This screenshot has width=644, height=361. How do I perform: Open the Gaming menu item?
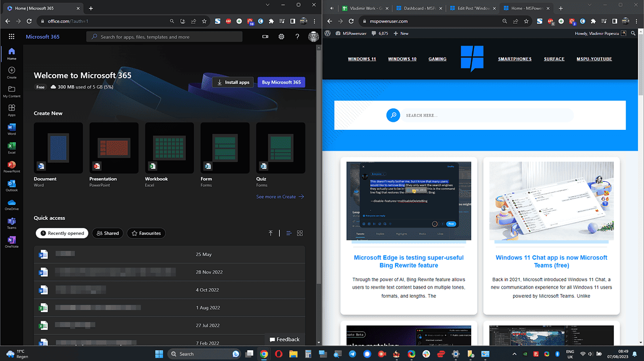pyautogui.click(x=437, y=59)
